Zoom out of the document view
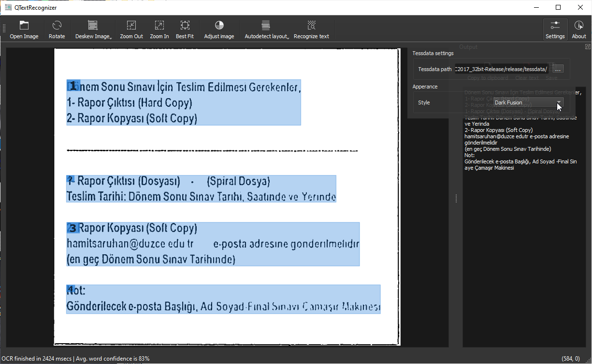Image resolution: width=592 pixels, height=364 pixels. point(131,30)
